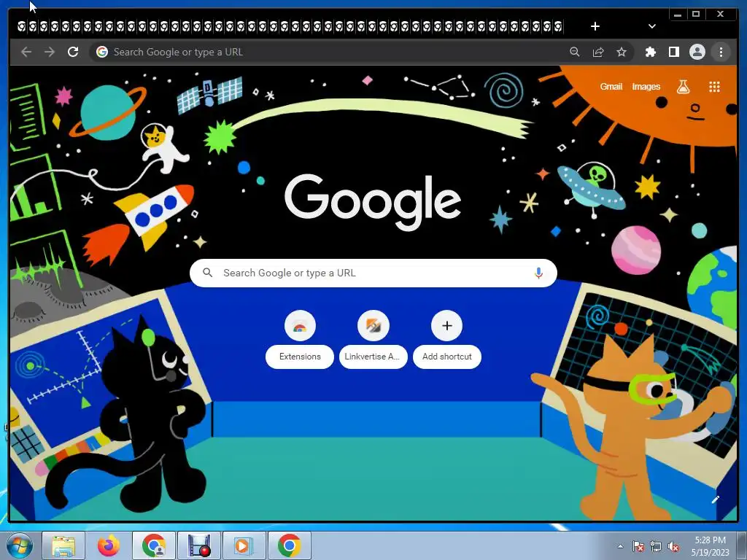Open the Linkvertise shortcut tile
The width and height of the screenshot is (747, 560).
(373, 340)
